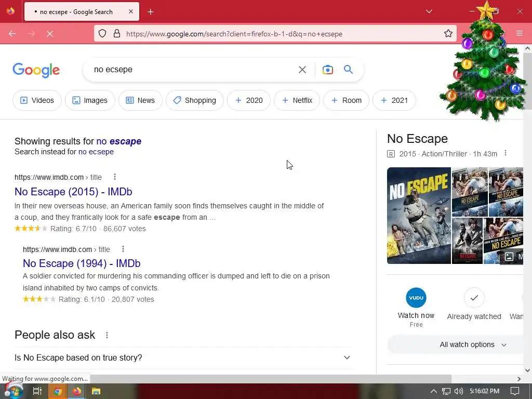Open the corrected 'no escape' results link
The width and height of the screenshot is (532, 399).
119,141
